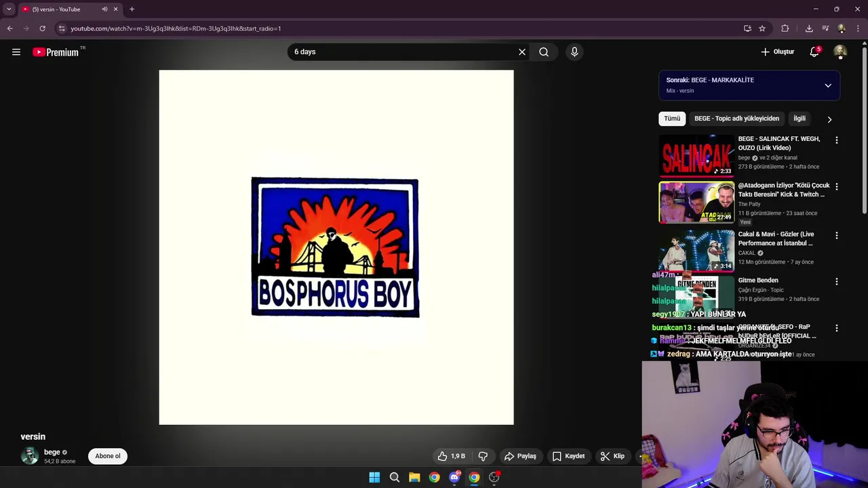The height and width of the screenshot is (488, 868).
Task: Select BEGE - Topic adlı yükleyiciden chip
Action: point(736,119)
